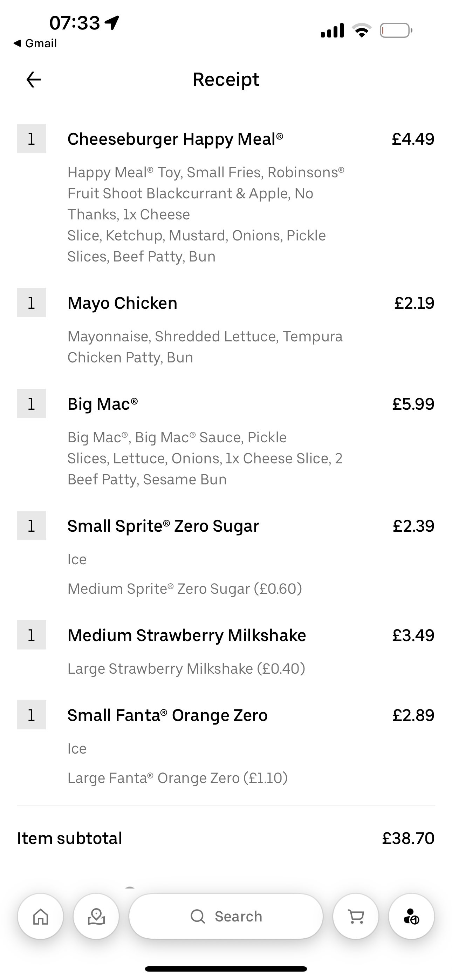Image resolution: width=452 pixels, height=980 pixels.
Task: Tap the location arrow beside the time
Action: (112, 22)
